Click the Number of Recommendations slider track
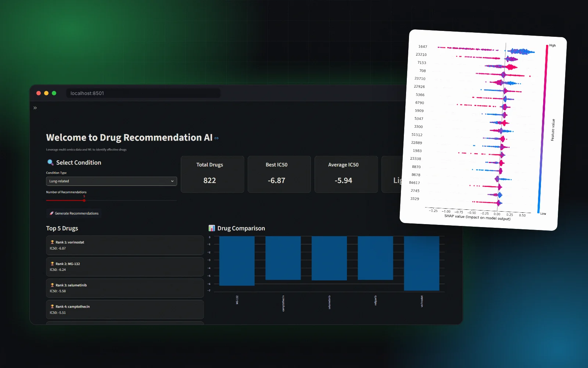This screenshot has height=368, width=588. [x=111, y=201]
